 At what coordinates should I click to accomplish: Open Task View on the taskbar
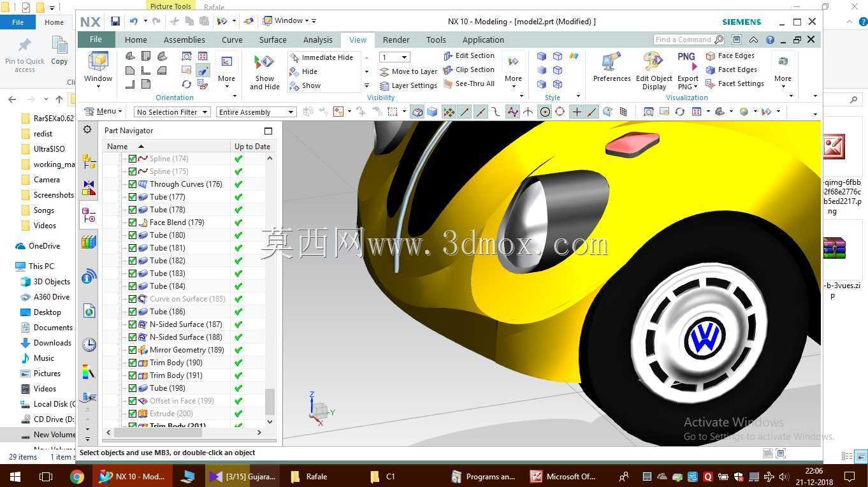(46, 476)
